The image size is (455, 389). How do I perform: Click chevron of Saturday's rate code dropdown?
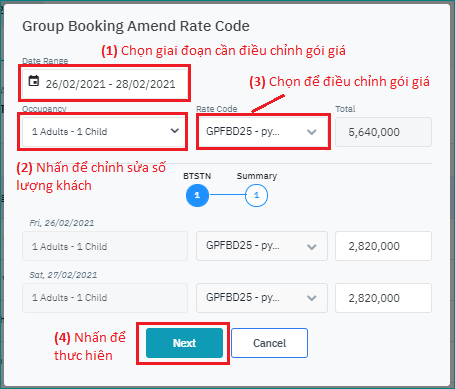coord(312,298)
